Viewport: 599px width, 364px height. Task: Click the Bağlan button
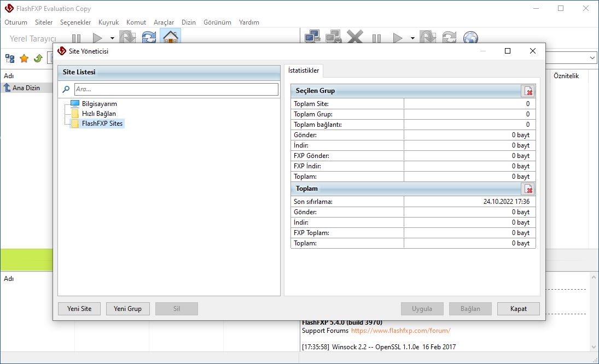(x=470, y=309)
